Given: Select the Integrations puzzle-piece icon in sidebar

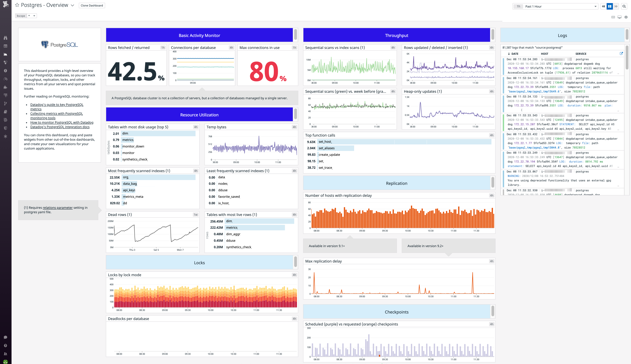Looking at the screenshot, I should pyautogui.click(x=5, y=87).
